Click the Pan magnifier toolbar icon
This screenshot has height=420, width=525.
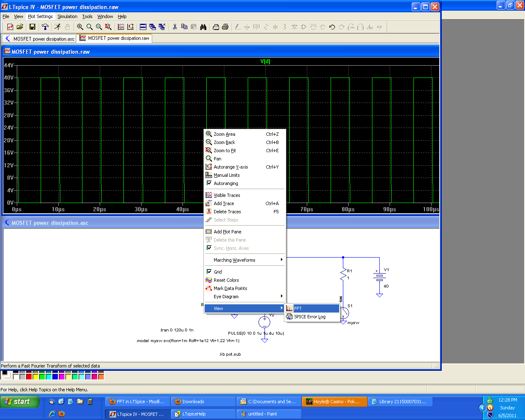pos(89,27)
